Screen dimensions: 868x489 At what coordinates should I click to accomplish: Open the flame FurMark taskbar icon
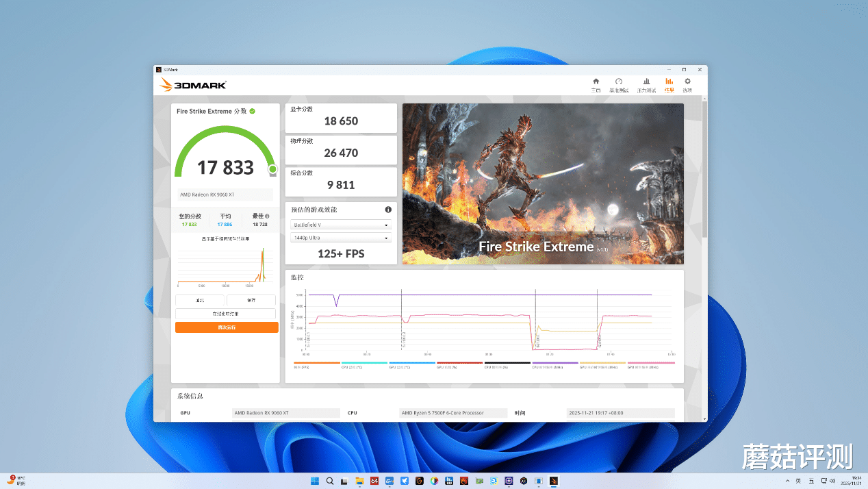coord(464,481)
